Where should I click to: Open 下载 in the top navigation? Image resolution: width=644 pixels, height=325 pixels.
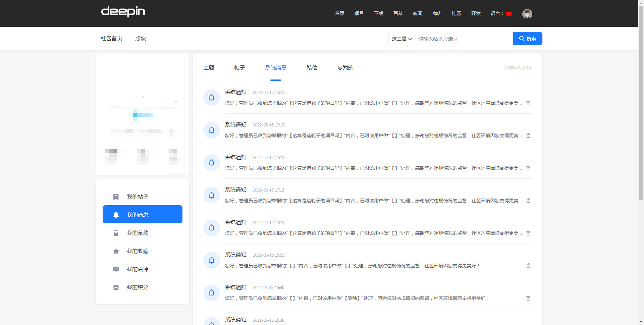378,13
